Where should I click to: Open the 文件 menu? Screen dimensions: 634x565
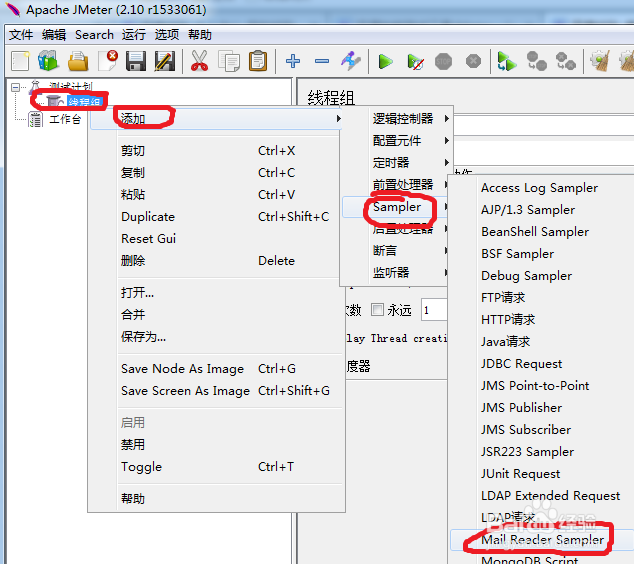(21, 35)
